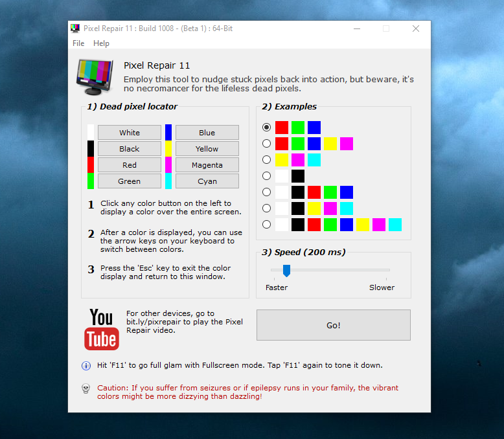Open the File menu
This screenshot has height=439, width=504.
tap(78, 43)
